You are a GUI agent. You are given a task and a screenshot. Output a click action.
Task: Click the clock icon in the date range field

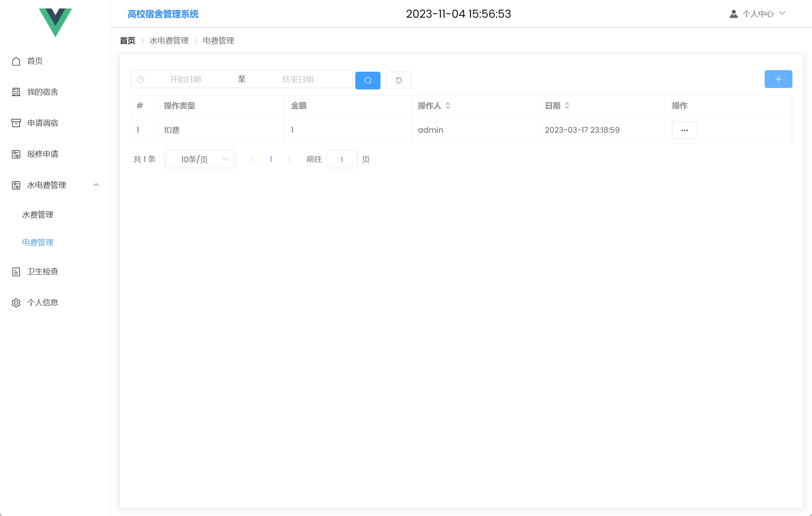141,79
